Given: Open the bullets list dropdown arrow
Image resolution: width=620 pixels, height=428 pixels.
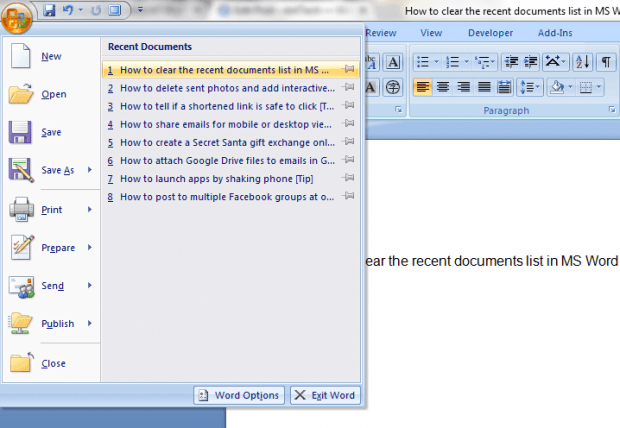Looking at the screenshot, I should click(436, 62).
